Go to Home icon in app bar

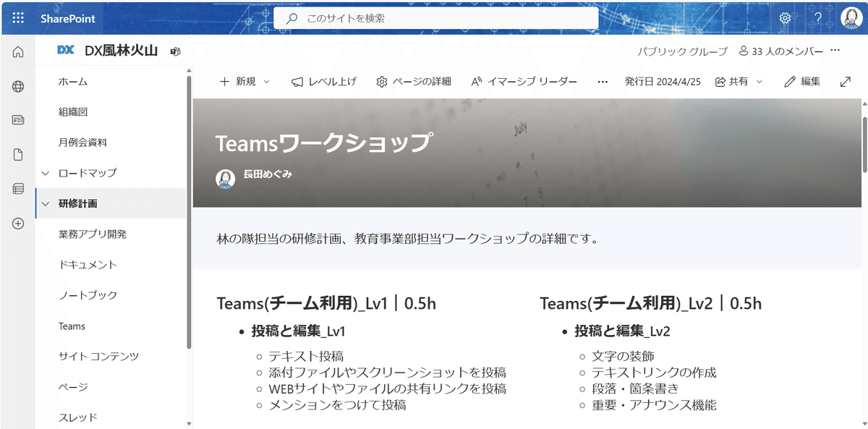tap(18, 52)
